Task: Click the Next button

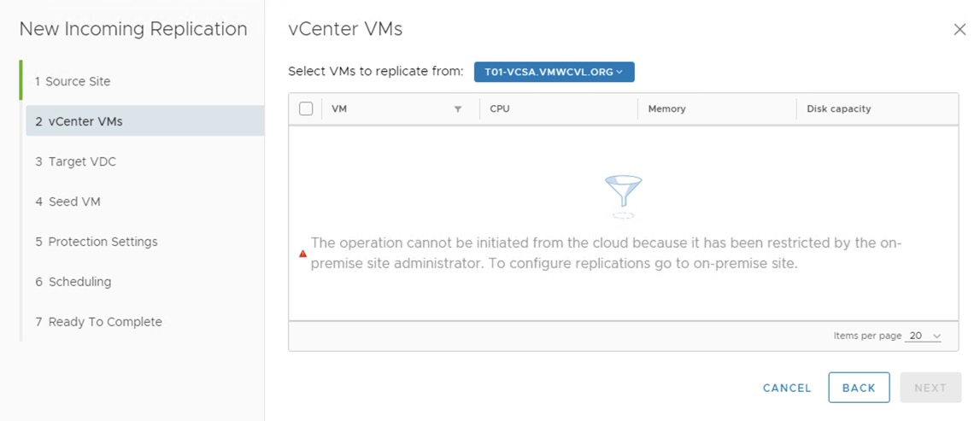Action: pyautogui.click(x=930, y=388)
